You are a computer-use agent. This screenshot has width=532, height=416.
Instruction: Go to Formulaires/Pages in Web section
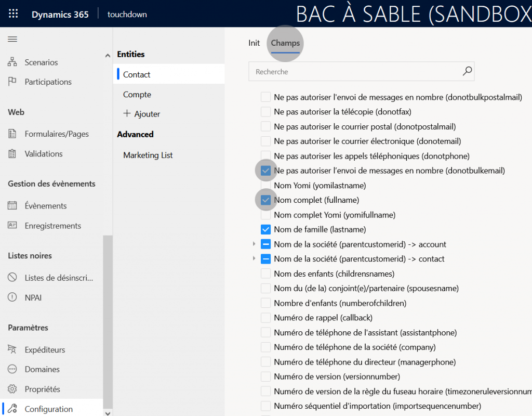tap(57, 134)
